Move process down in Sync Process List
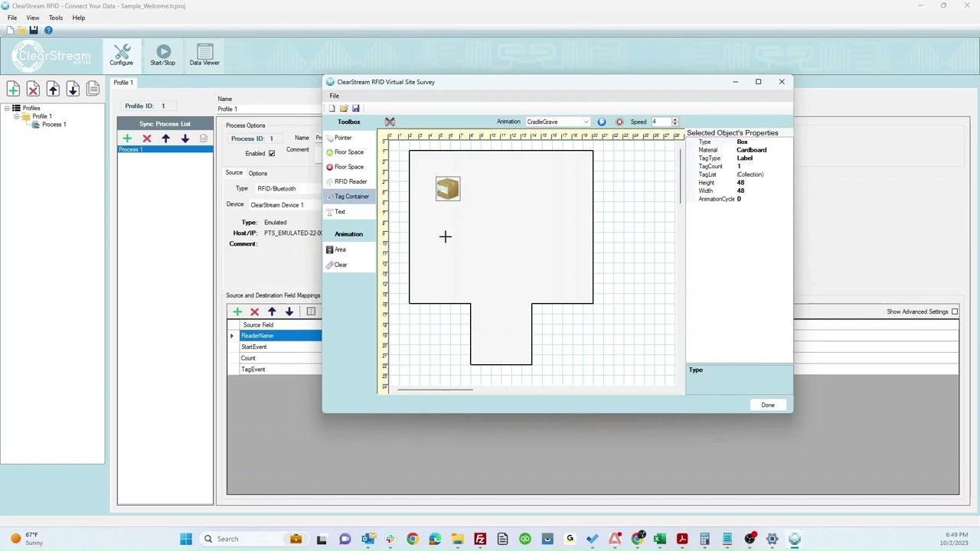980x551 pixels. (x=185, y=139)
